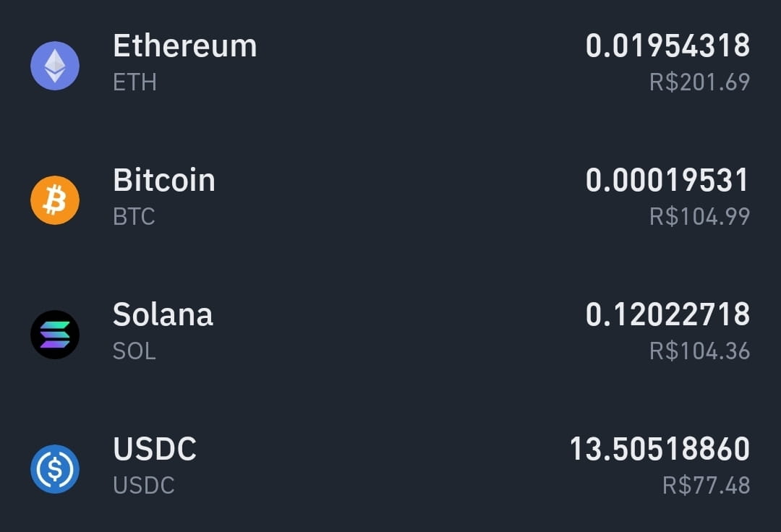781x532 pixels.
Task: Tap the R$77.48 USDC value
Action: [x=706, y=485]
